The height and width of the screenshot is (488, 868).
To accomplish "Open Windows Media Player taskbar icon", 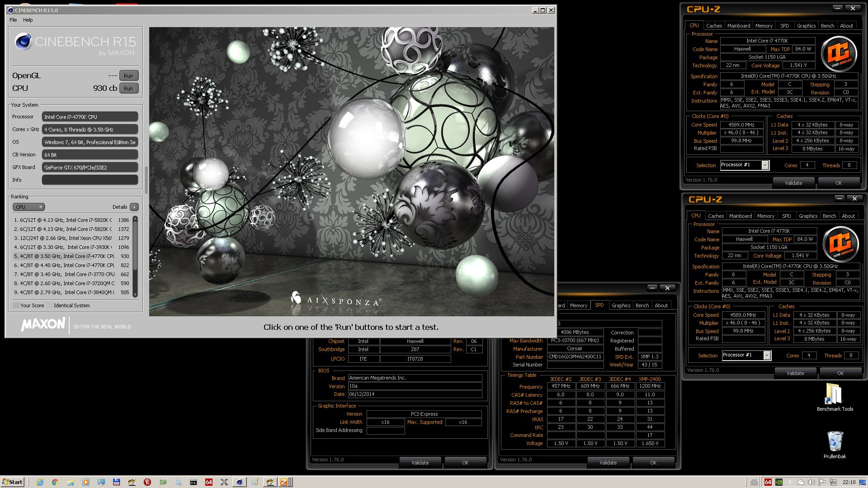I will tap(85, 482).
